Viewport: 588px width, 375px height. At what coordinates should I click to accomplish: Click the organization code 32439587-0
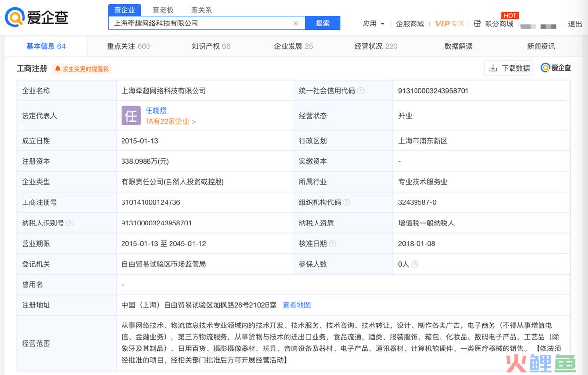click(417, 202)
